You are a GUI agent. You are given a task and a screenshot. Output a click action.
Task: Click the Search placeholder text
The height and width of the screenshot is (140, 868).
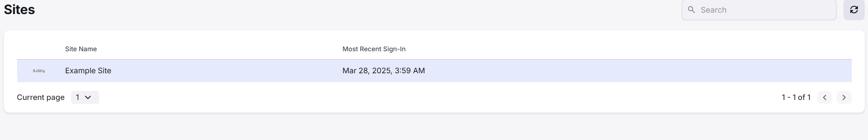point(713,10)
